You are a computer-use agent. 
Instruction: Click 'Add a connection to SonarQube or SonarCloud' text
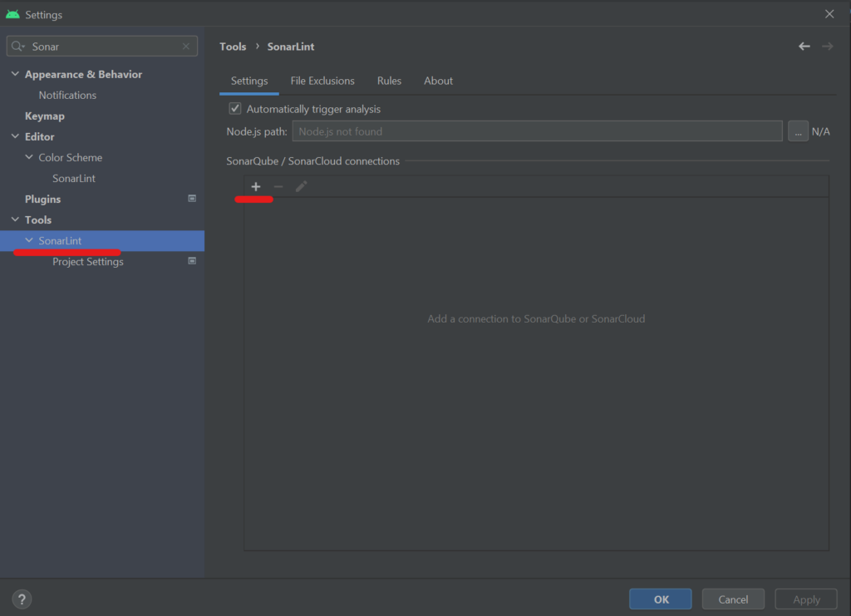pyautogui.click(x=536, y=318)
